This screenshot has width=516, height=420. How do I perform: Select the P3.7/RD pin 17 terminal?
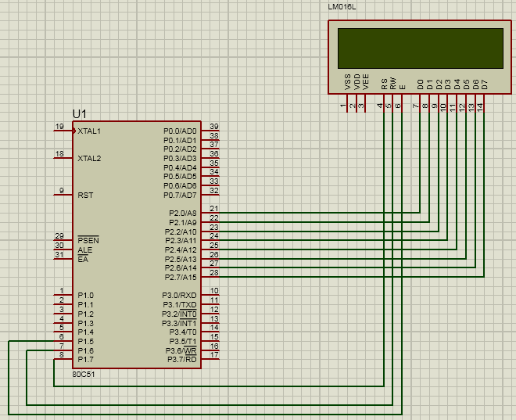[211, 359]
